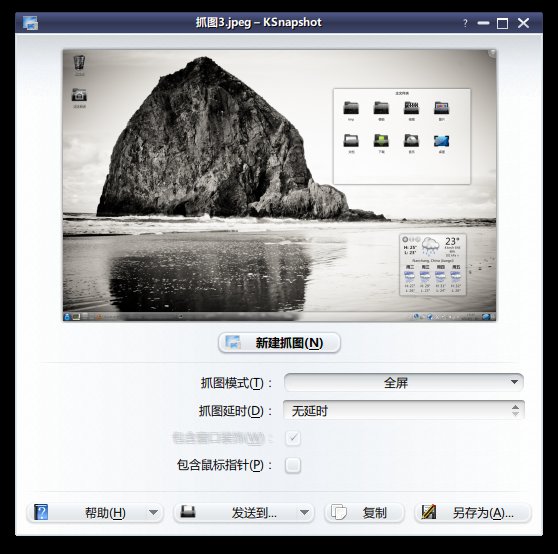The width and height of the screenshot is (558, 554).
Task: Click the 发送到... button
Action: pos(243,513)
